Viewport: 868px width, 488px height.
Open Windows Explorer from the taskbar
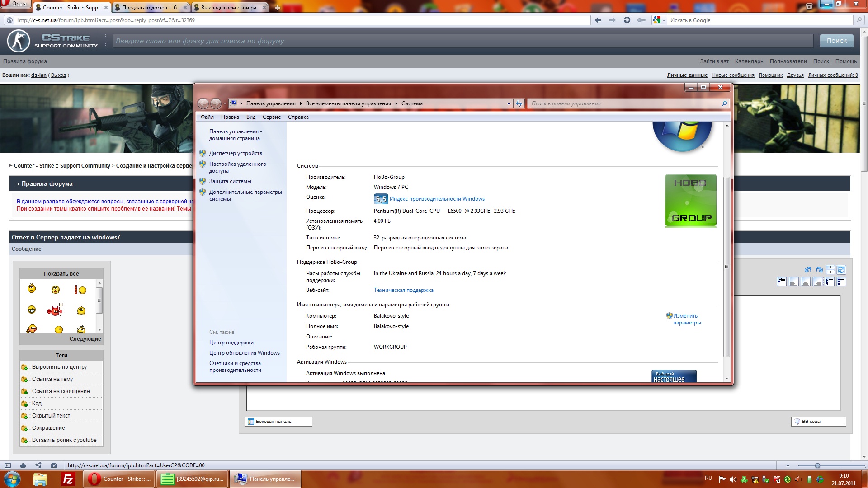point(40,479)
